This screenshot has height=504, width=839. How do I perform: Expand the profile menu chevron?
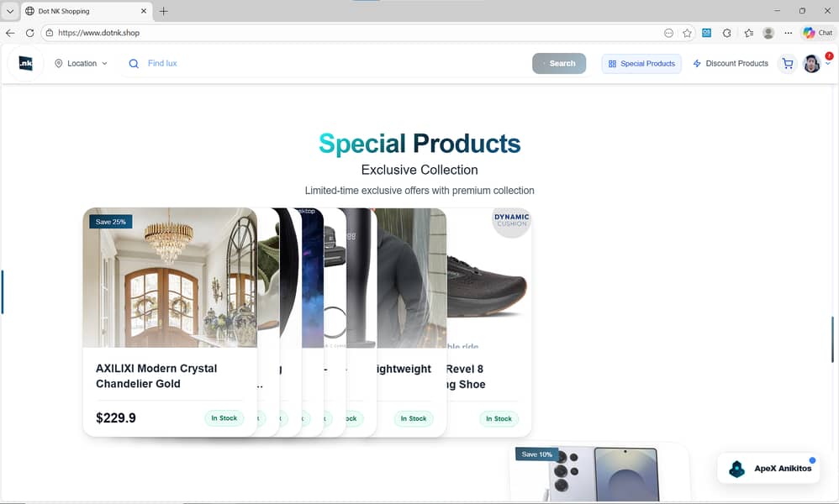click(x=828, y=64)
